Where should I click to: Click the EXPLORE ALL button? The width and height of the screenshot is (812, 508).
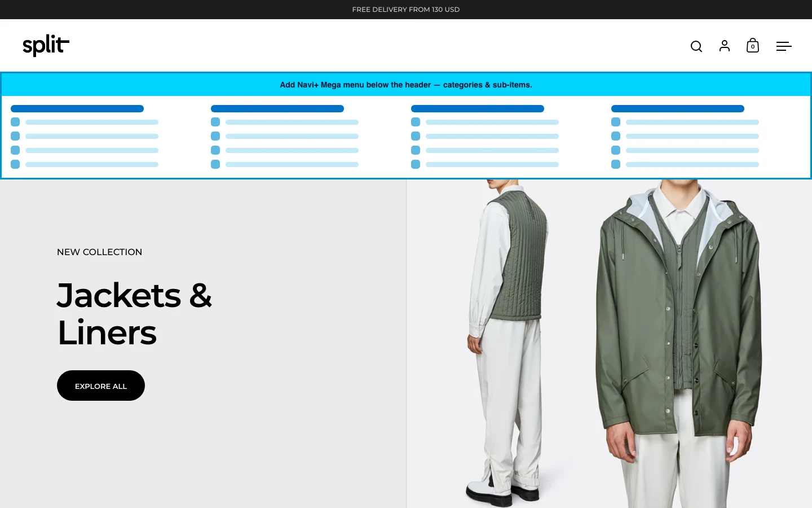[x=101, y=386]
